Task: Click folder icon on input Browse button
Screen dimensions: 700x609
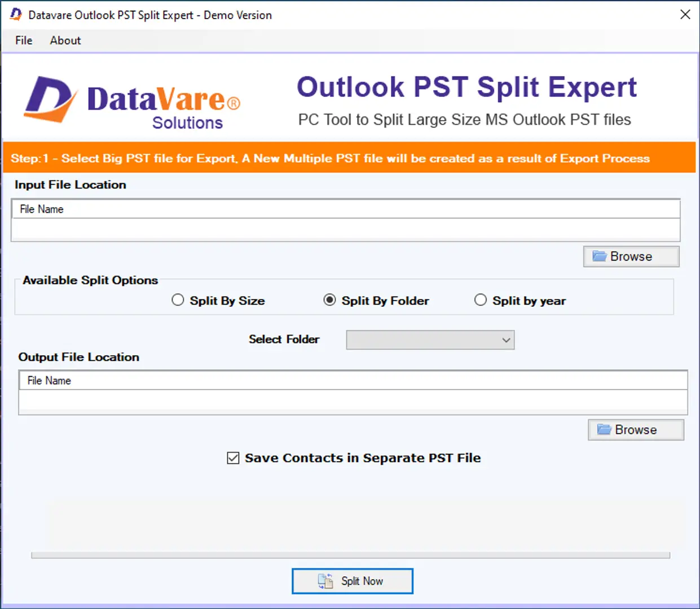Action: coord(599,257)
